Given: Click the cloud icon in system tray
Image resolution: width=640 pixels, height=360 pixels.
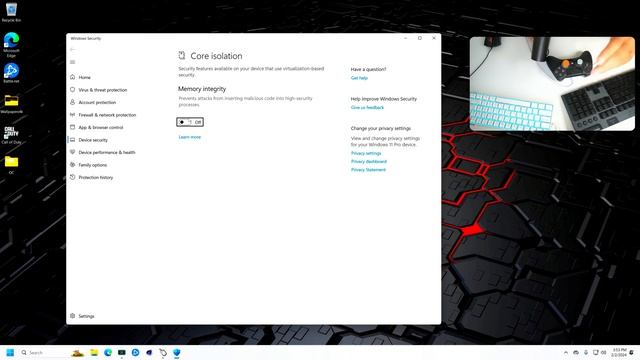Looking at the screenshot, I should [576, 352].
